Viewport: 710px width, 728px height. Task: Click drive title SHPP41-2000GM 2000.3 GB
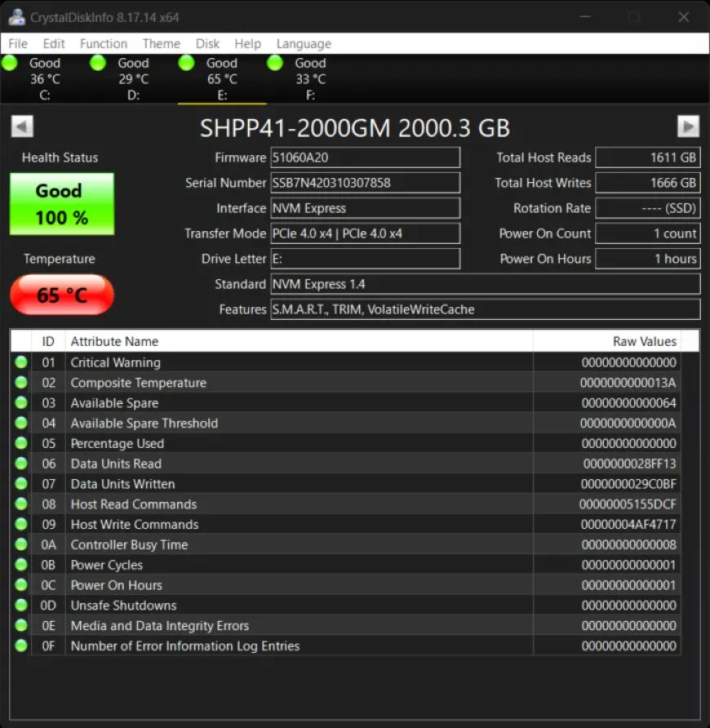point(355,128)
